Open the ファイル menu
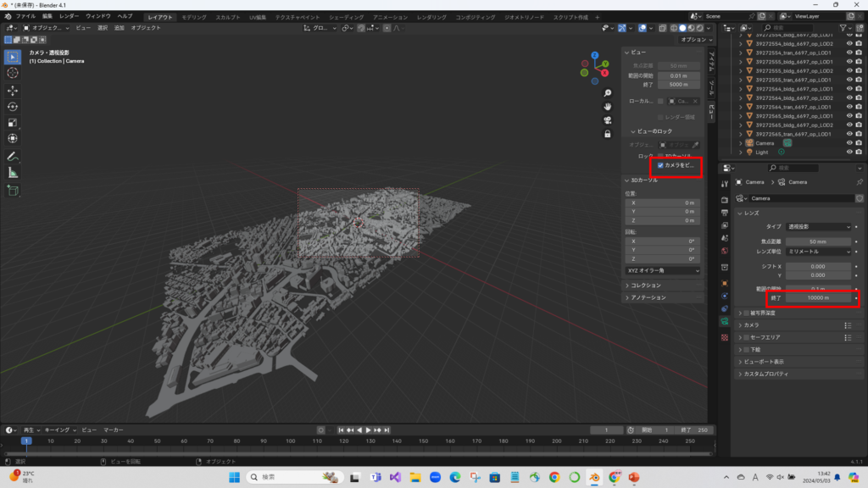The height and width of the screenshot is (488, 868). 25,16
